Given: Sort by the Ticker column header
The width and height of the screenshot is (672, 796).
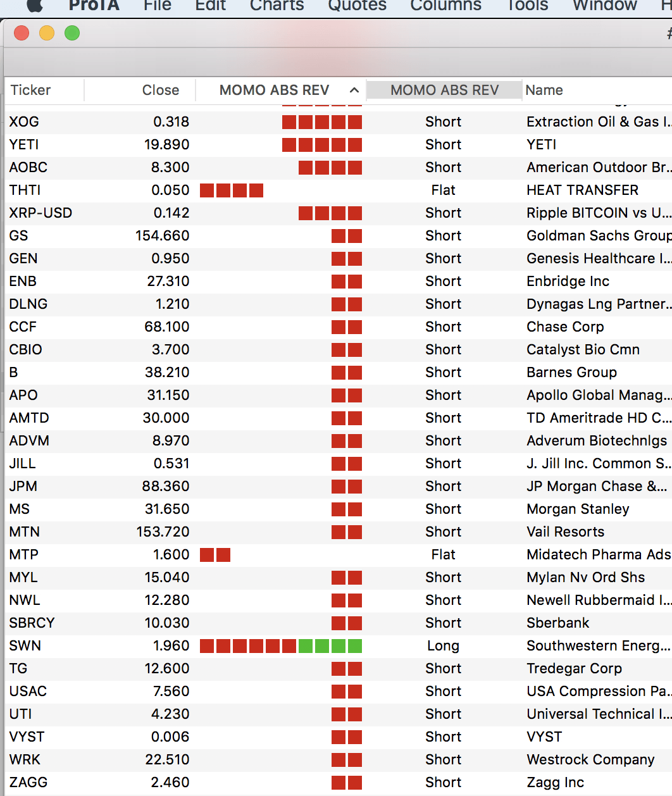Looking at the screenshot, I should tap(30, 90).
